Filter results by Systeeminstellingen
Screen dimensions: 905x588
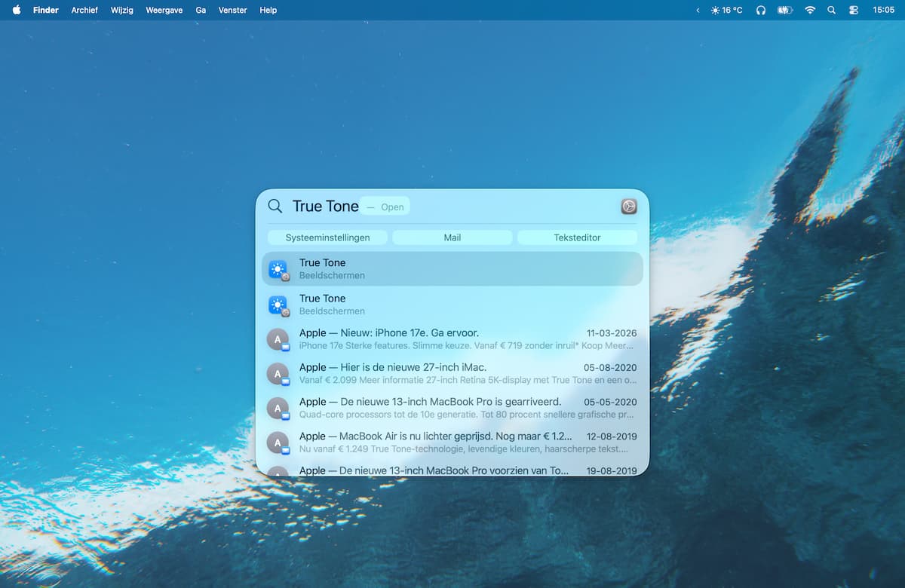[327, 237]
